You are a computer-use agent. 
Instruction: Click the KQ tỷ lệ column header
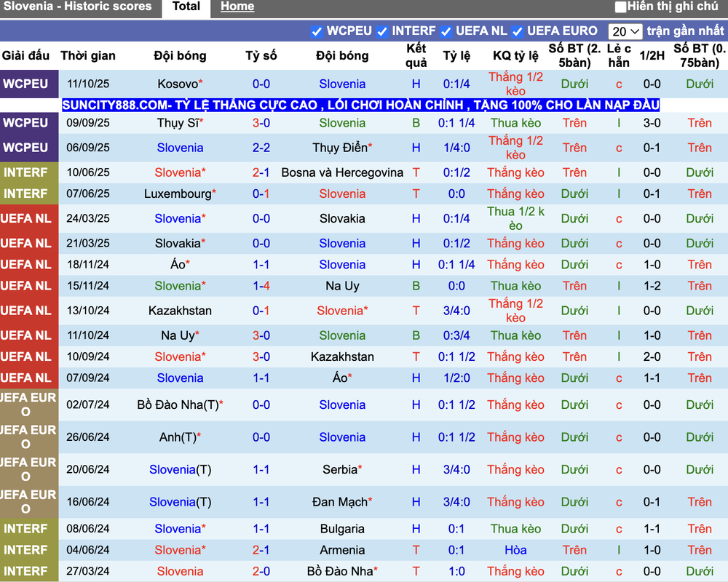pyautogui.click(x=515, y=56)
